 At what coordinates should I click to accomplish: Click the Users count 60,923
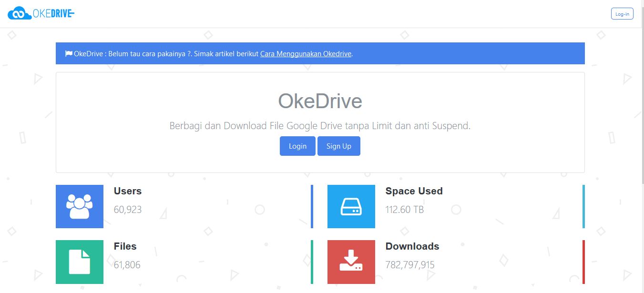tap(128, 210)
